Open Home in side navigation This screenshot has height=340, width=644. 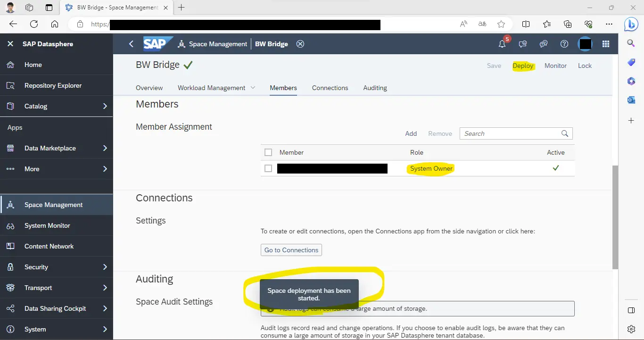[57, 65]
